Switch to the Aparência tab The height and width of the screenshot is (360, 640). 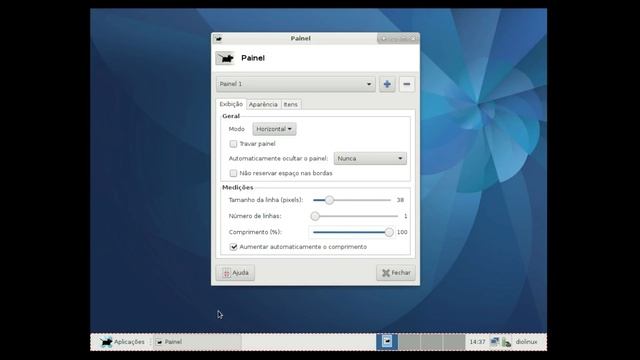coord(263,104)
